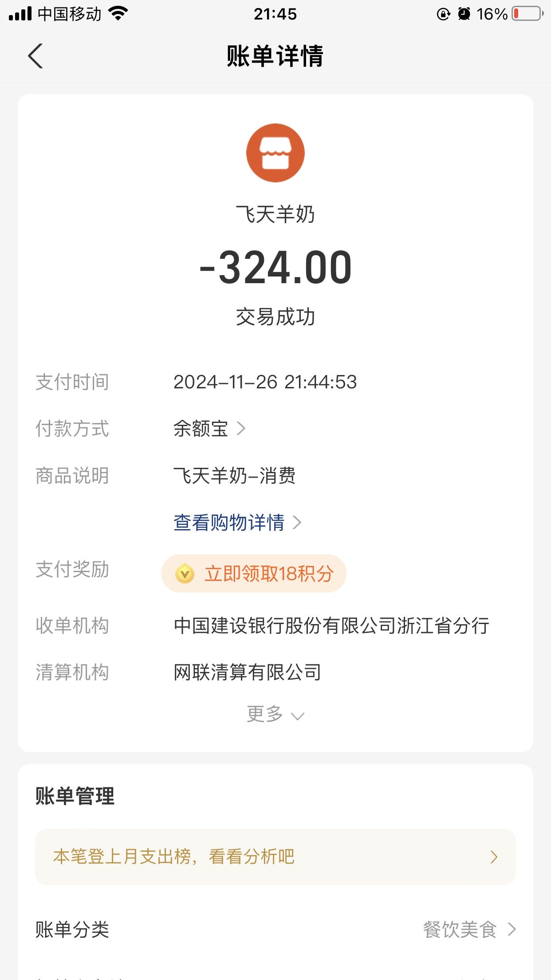Tap the gold points coin icon
Image resolution: width=551 pixels, height=980 pixels.
point(185,573)
